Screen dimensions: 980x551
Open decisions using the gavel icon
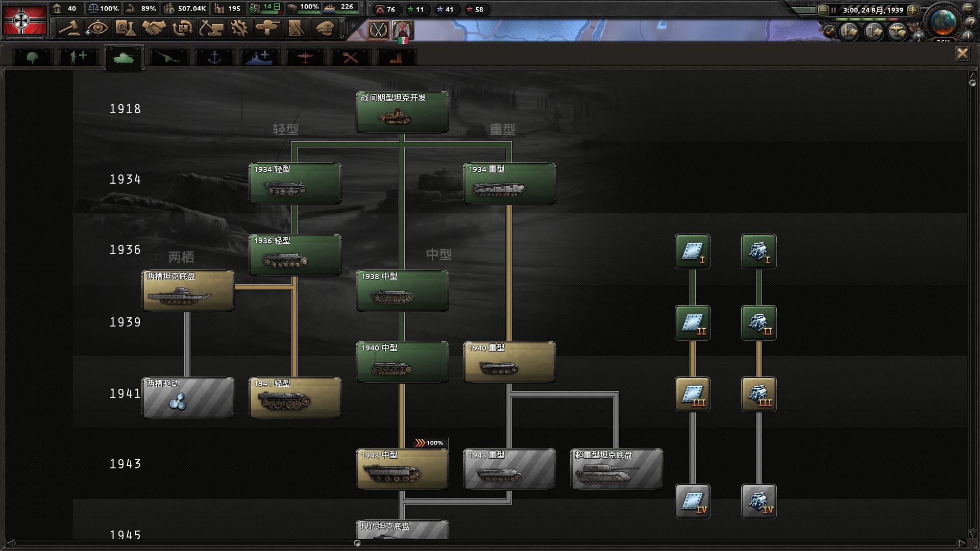[x=69, y=28]
